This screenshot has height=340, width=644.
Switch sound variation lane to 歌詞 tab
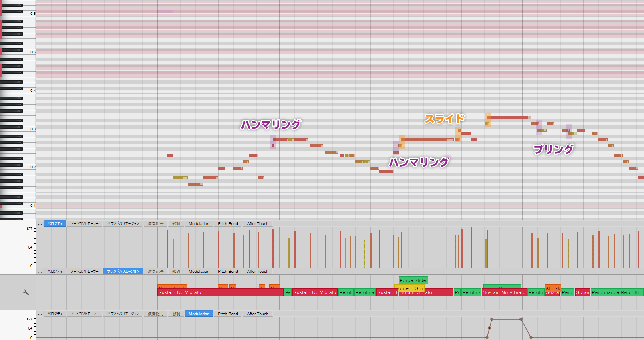[176, 272]
